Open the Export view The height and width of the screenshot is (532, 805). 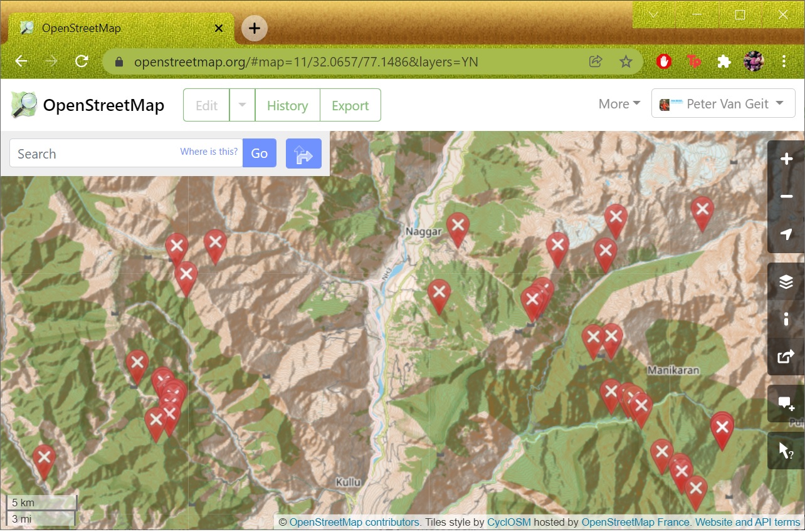pyautogui.click(x=350, y=105)
